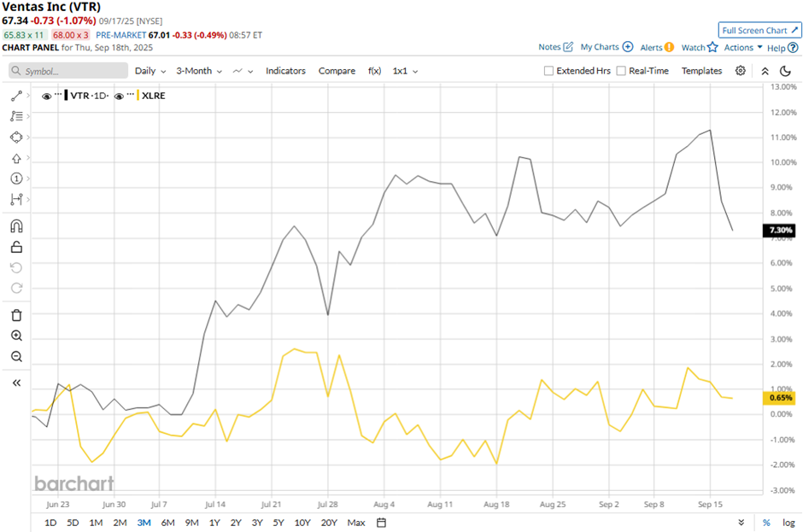The height and width of the screenshot is (532, 803).
Task: Select the Max time range
Action: coord(356,523)
